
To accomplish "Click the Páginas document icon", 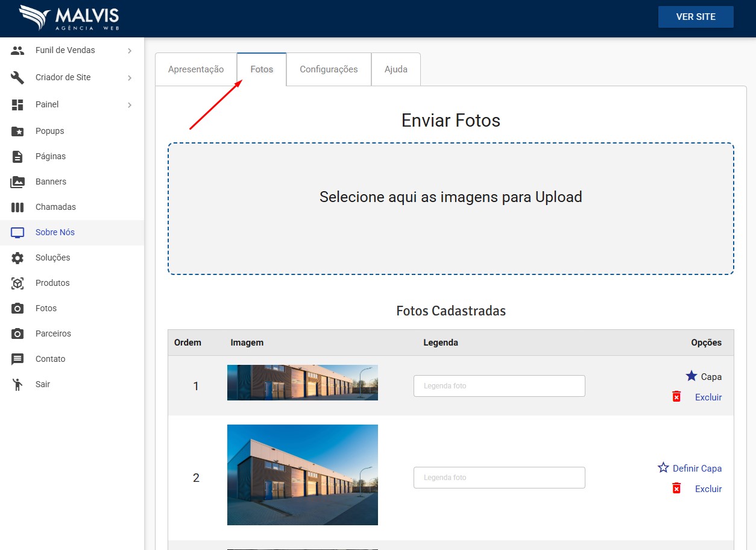I will [17, 156].
